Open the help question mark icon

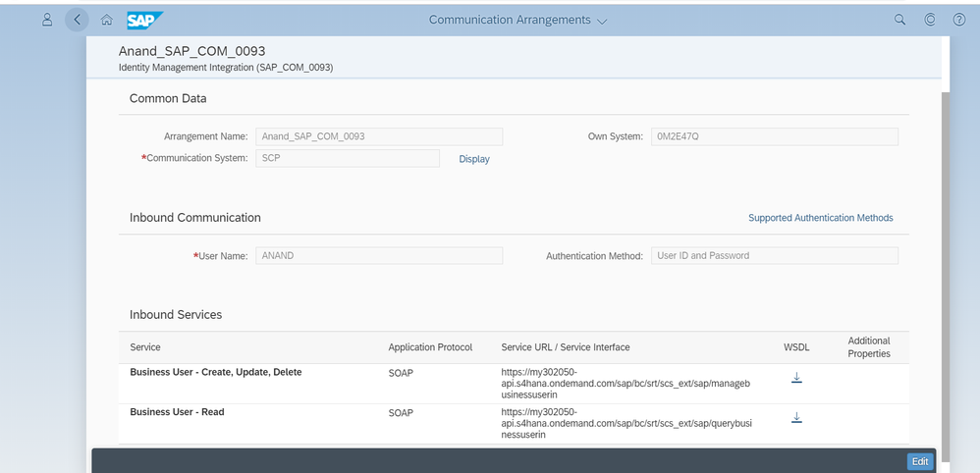[x=959, y=20]
